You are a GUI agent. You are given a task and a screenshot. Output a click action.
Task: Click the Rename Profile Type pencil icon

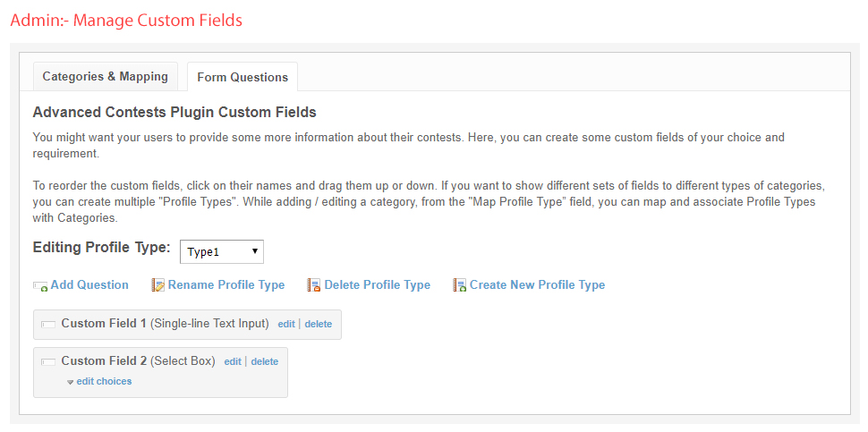click(158, 285)
